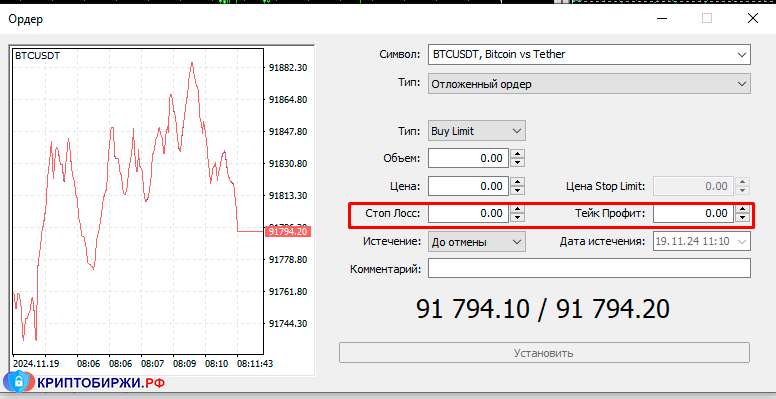This screenshot has height=399, width=776.
Task: Decrease the Цена price with down arrow
Action: tap(517, 191)
